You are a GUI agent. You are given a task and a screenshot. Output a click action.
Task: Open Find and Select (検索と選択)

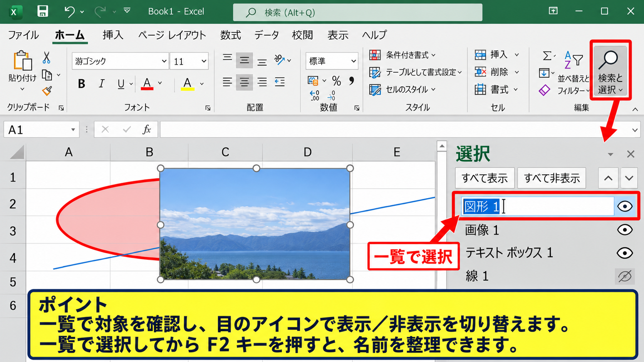pos(610,71)
